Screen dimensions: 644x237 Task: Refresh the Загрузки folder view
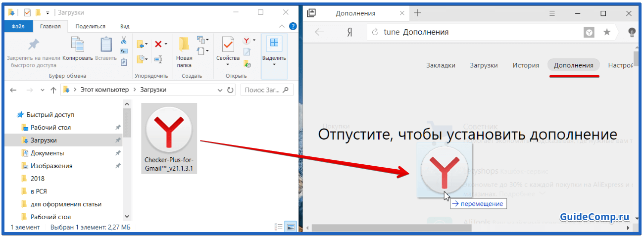click(x=230, y=90)
